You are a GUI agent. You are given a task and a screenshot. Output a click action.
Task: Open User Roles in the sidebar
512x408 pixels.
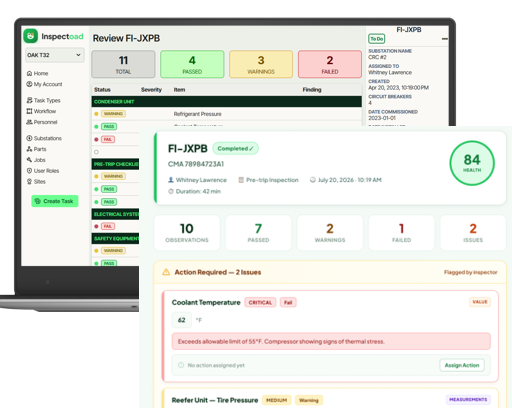(x=43, y=171)
